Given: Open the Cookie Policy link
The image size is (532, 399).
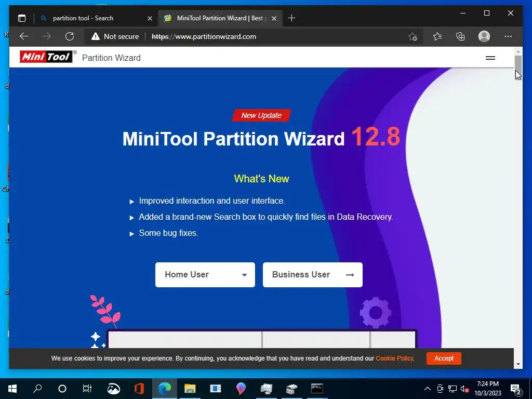Looking at the screenshot, I should click(395, 358).
